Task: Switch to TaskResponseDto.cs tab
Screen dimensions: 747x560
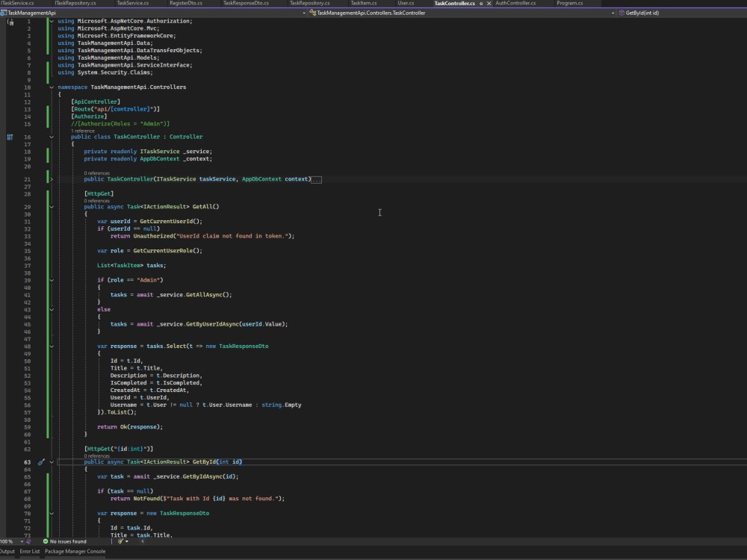Action: 246,3
